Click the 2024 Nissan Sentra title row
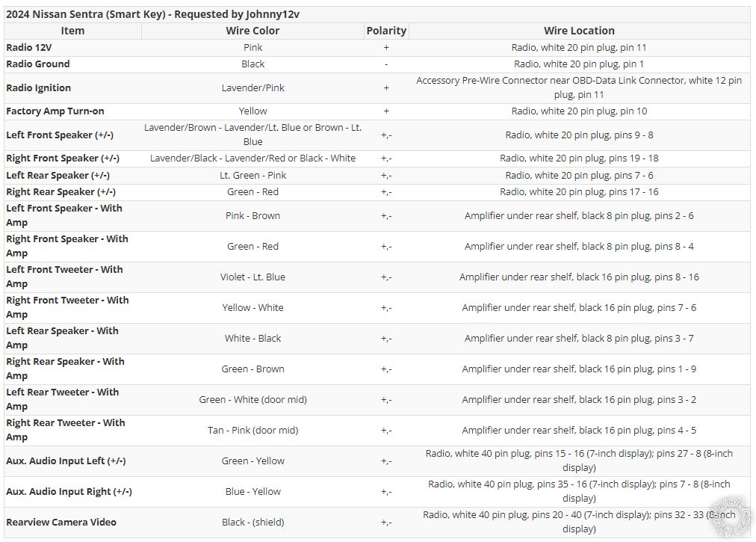Viewport: 756px width, 542px height. click(377, 14)
